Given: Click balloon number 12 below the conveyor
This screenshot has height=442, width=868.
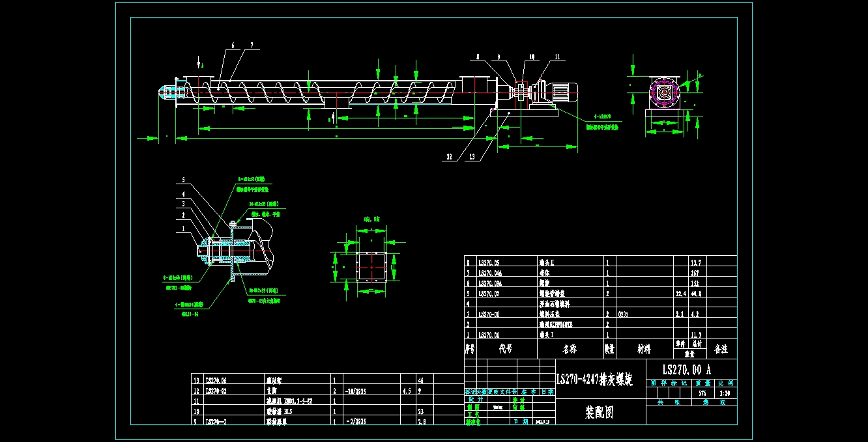Looking at the screenshot, I should pos(449,156).
